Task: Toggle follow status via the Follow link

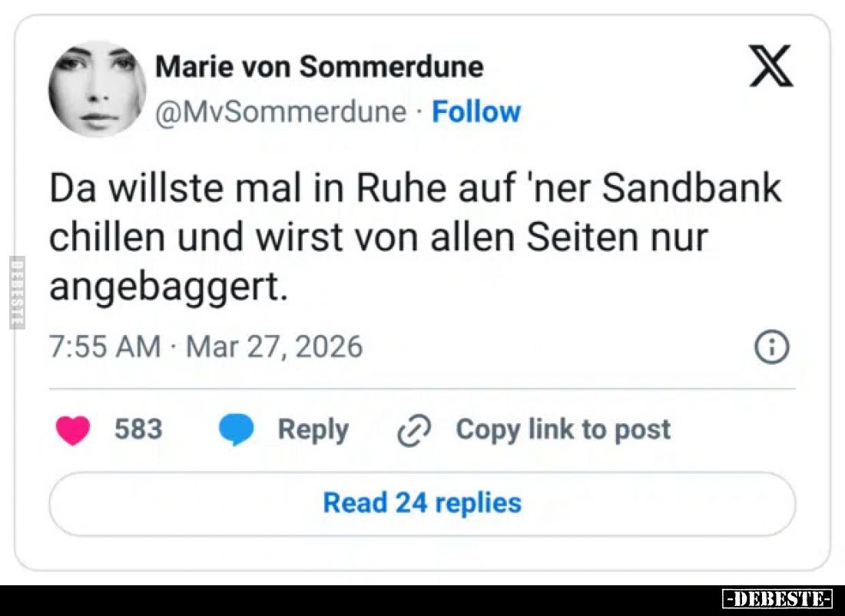Action: coord(476,111)
